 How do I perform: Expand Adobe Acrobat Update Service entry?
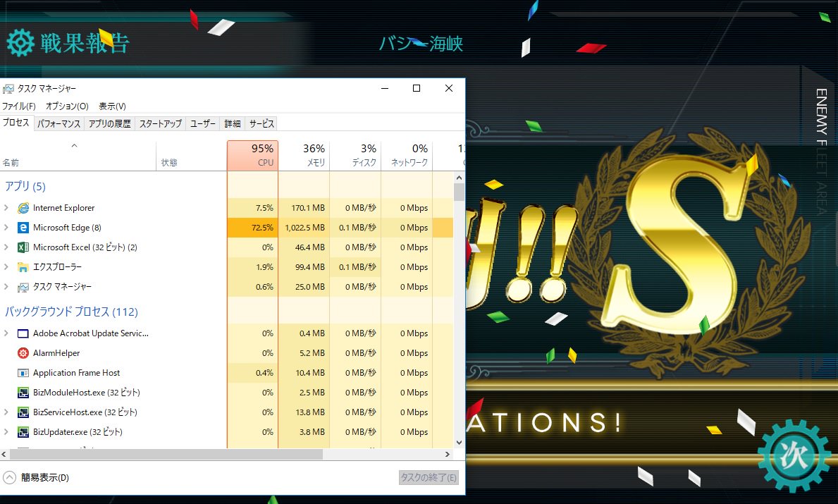[x=6, y=333]
